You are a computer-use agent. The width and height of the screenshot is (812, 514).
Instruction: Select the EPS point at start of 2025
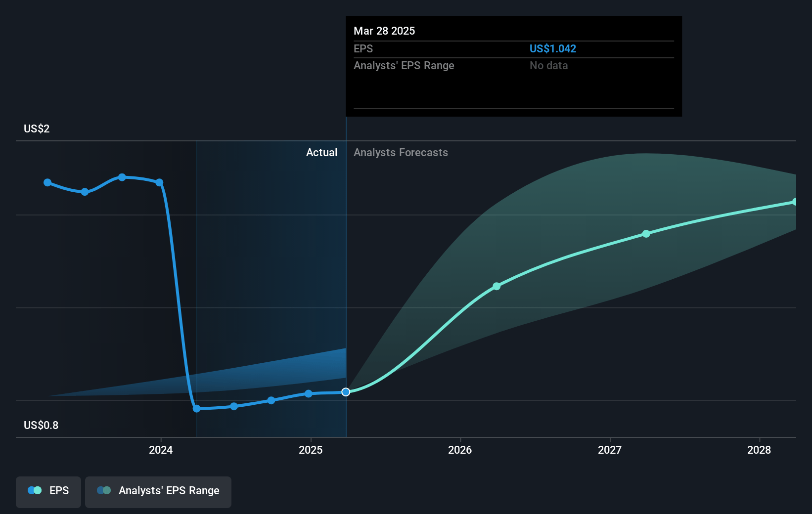click(x=309, y=394)
